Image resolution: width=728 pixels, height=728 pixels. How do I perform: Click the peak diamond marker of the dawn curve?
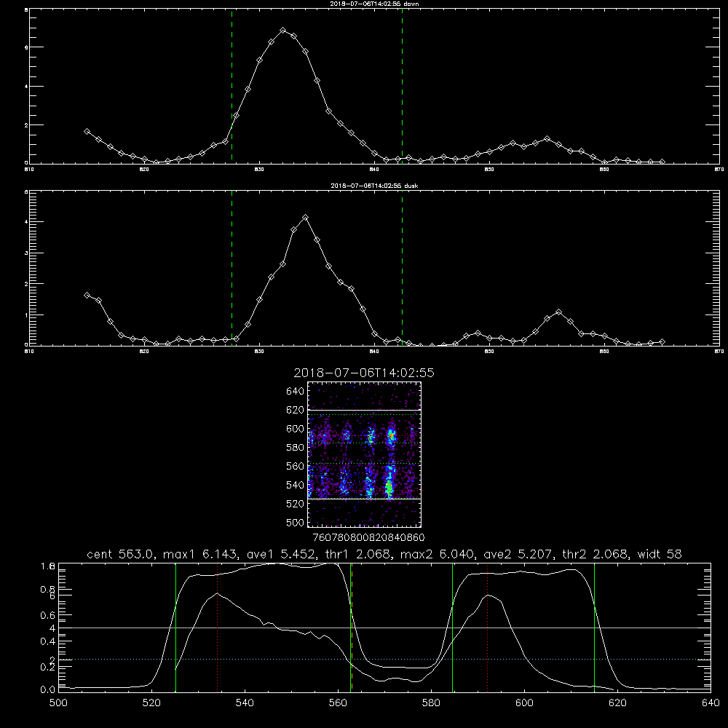pos(282,30)
